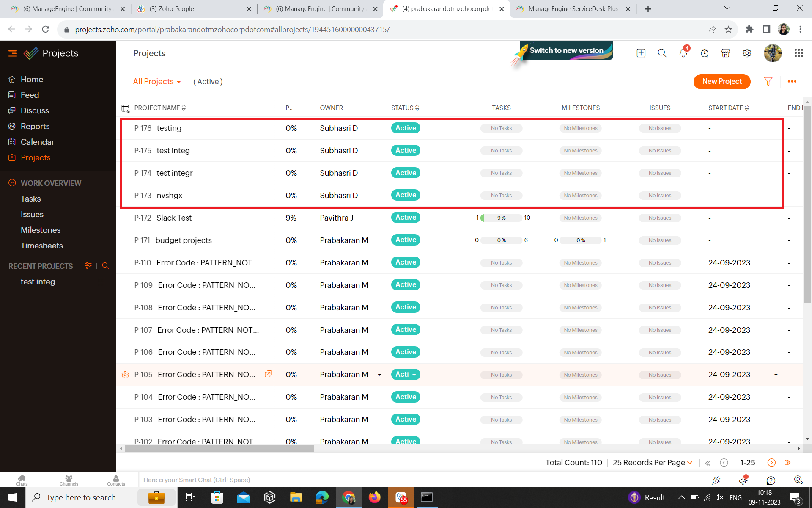Image resolution: width=812 pixels, height=508 pixels.
Task: Open the timer clock icon
Action: 705,53
